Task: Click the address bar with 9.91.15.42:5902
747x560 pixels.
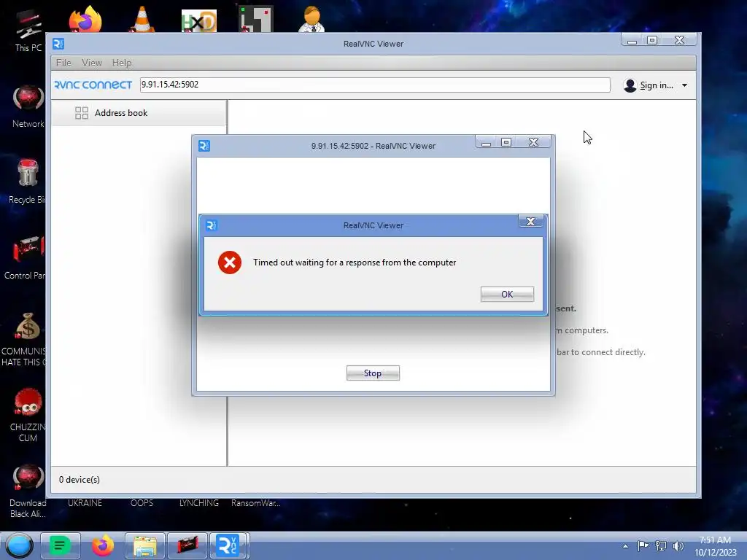Action: pyautogui.click(x=374, y=85)
